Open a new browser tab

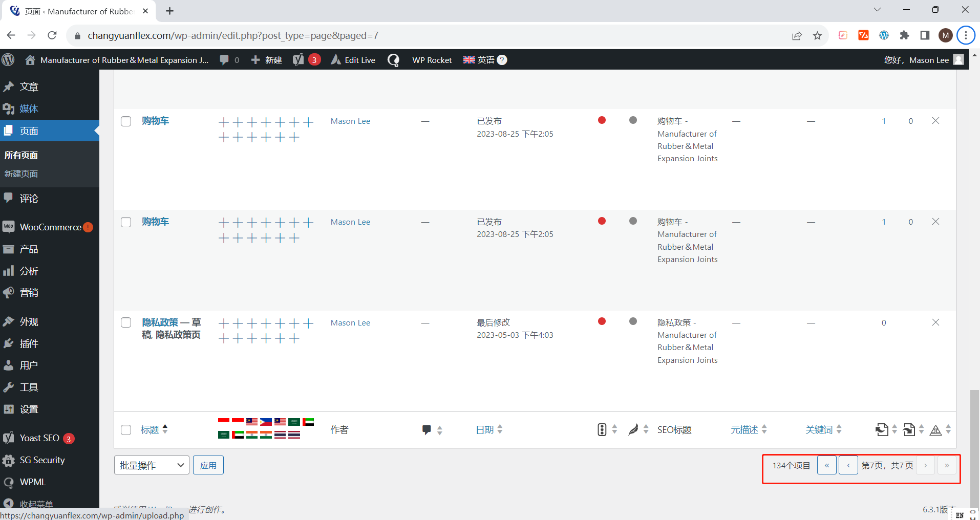click(x=169, y=11)
